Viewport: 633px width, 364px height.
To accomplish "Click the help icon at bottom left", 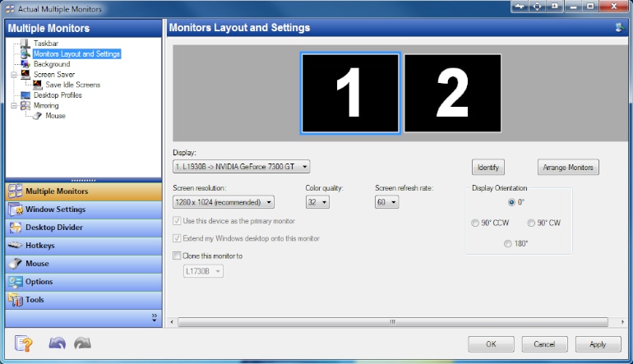I will 23,343.
